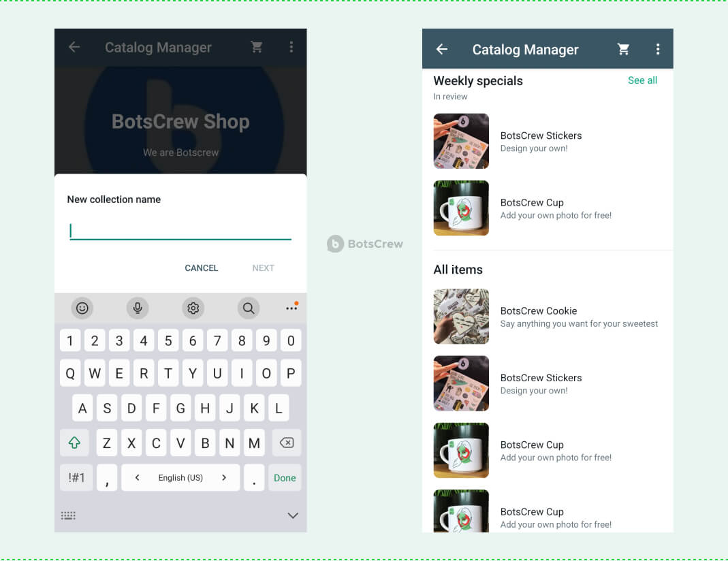Screen dimensions: 728x561
Task: Tap the G key
Action: (x=180, y=408)
